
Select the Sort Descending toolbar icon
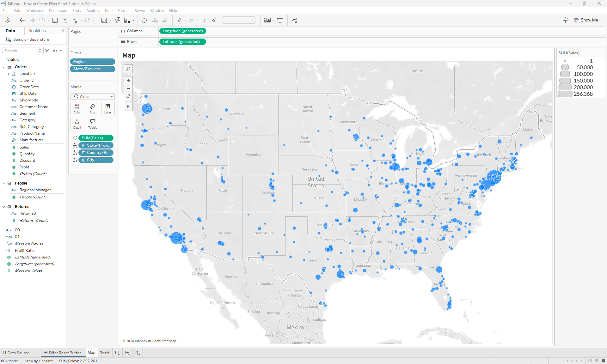tap(165, 20)
